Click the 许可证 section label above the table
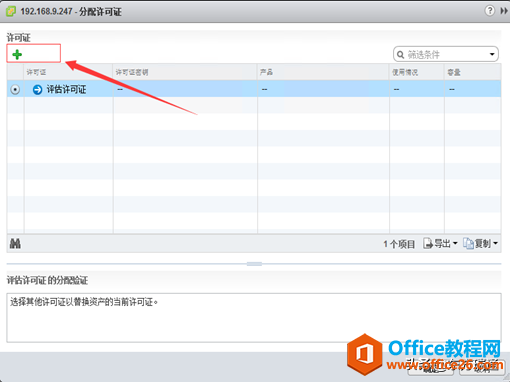 (x=18, y=38)
